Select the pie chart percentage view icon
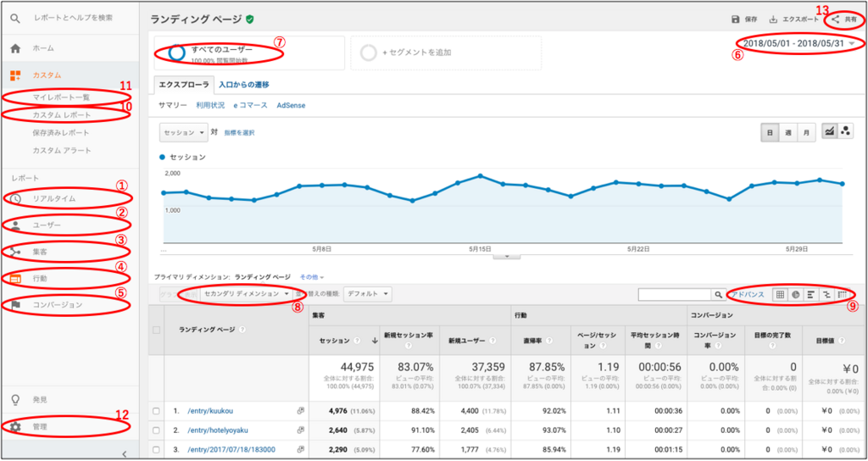This screenshot has width=868, height=461. [x=795, y=294]
